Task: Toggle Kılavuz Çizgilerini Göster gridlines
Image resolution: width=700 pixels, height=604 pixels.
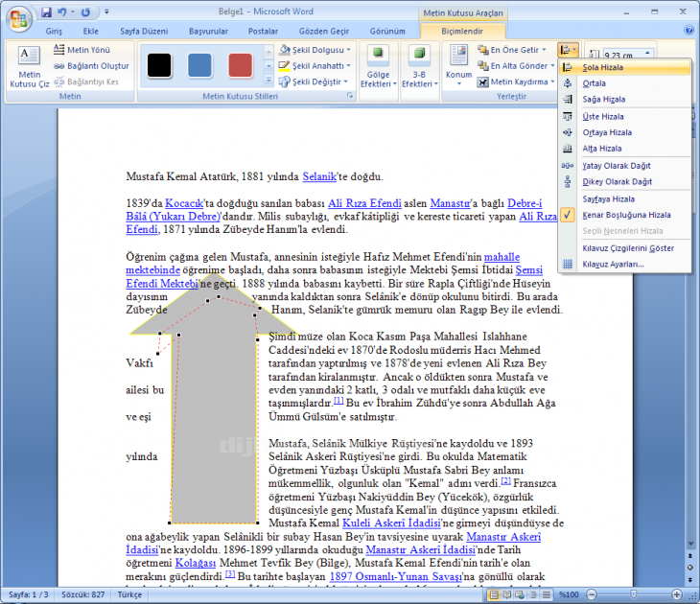Action: [625, 248]
